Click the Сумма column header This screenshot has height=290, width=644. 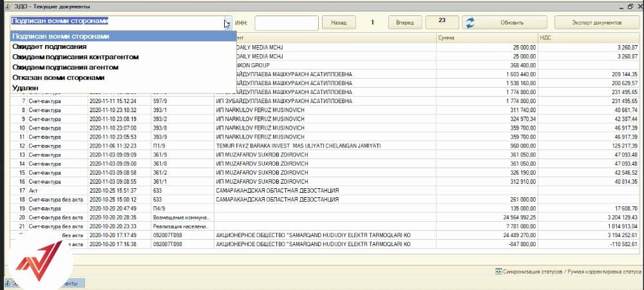click(487, 37)
